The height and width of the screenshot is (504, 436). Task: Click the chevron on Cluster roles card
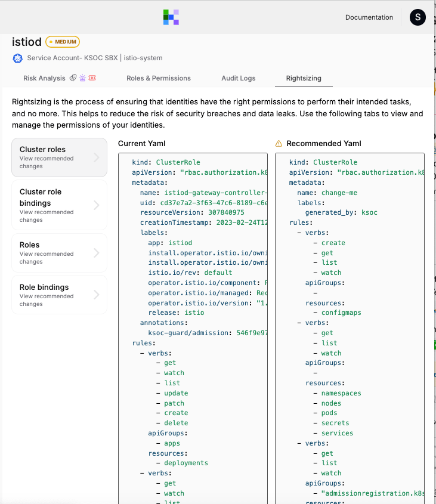[97, 157]
